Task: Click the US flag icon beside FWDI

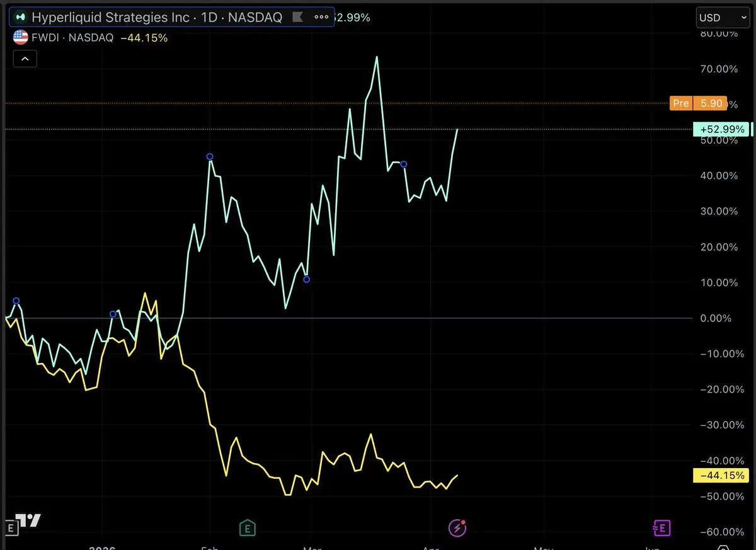Action: click(x=20, y=38)
